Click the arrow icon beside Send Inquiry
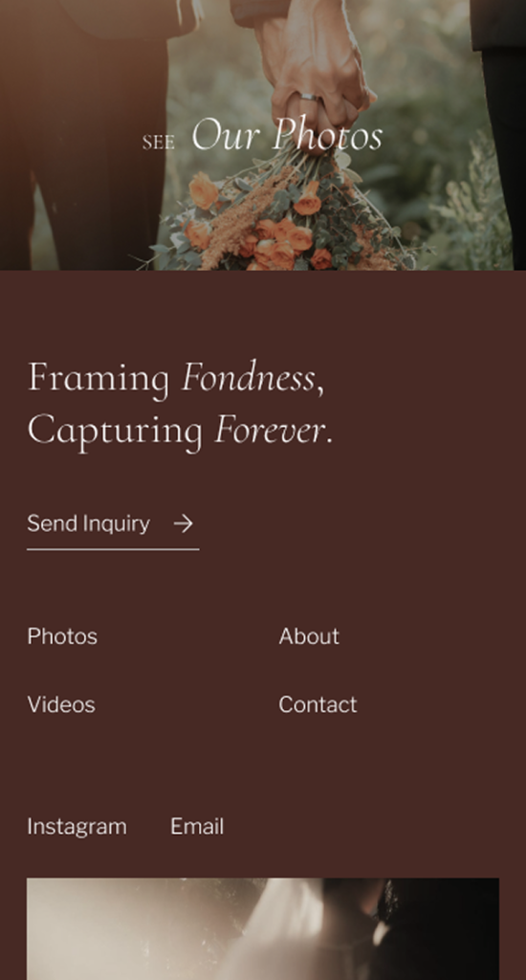 [183, 523]
